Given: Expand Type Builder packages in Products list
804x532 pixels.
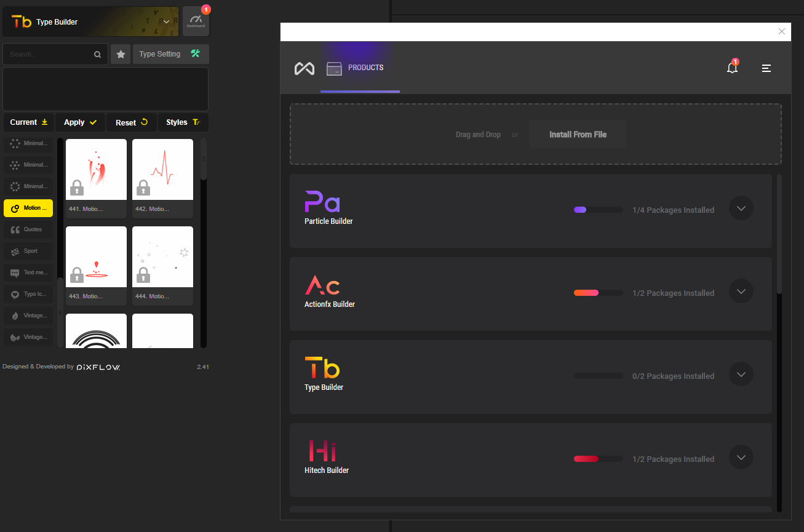Looking at the screenshot, I should tap(741, 375).
